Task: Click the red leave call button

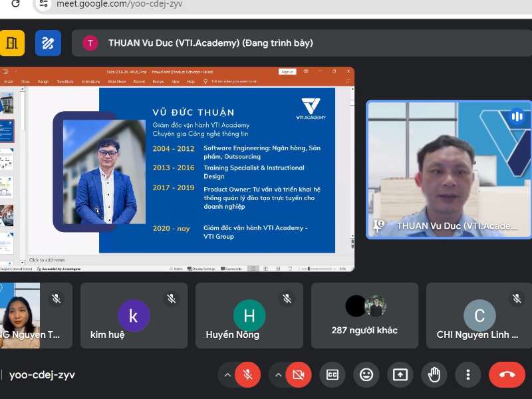Action: 507,375
